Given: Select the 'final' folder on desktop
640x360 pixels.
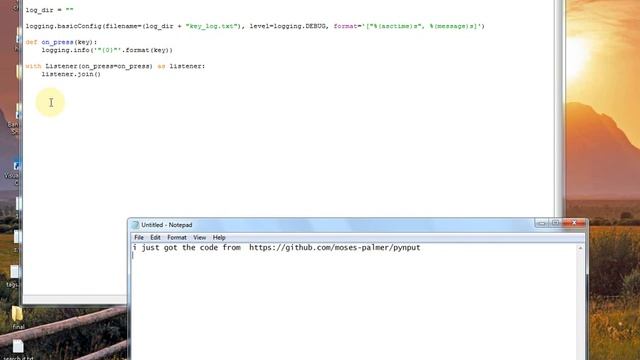Looking at the screenshot, I should pyautogui.click(x=17, y=317).
